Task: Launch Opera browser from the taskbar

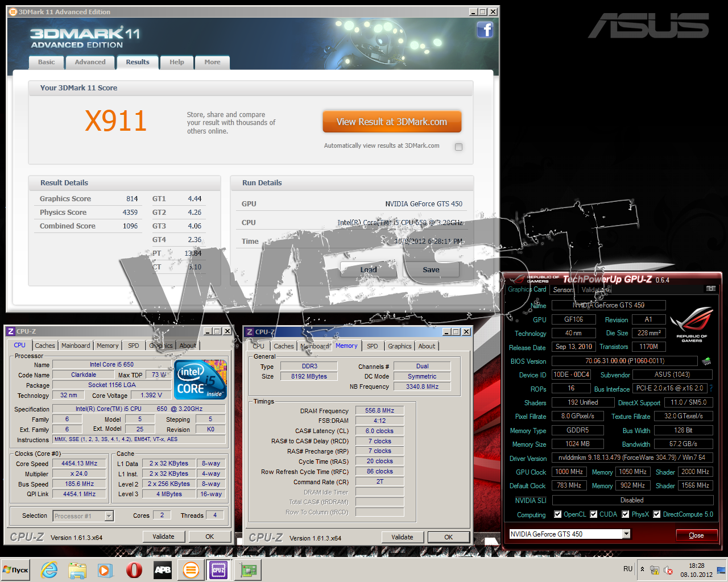Action: tap(134, 570)
